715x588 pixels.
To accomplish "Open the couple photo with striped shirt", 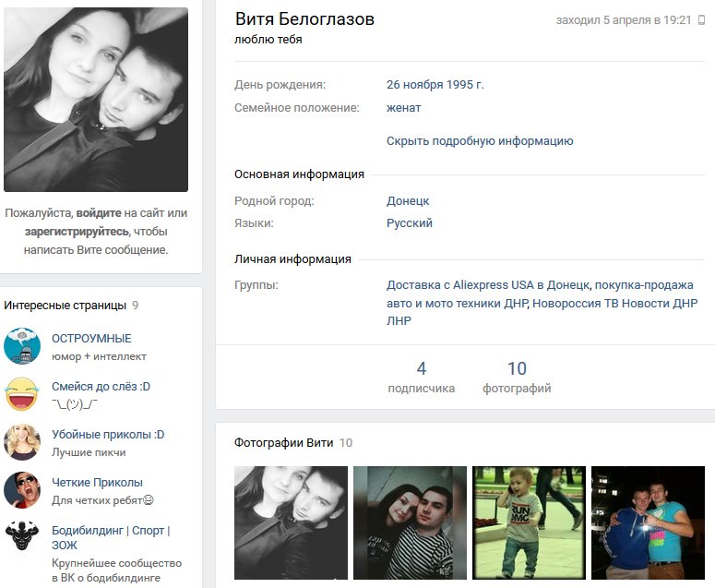I will coord(410,522).
